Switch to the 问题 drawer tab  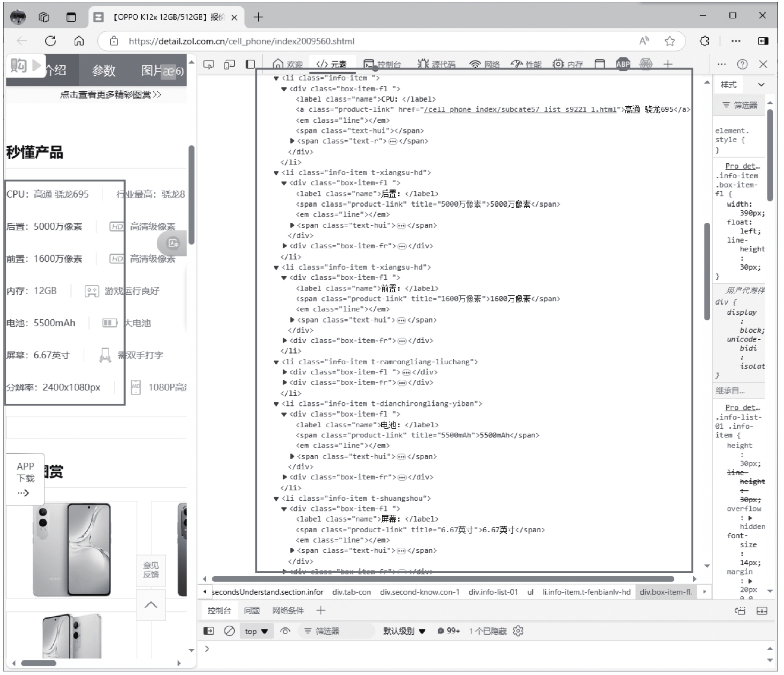click(252, 611)
